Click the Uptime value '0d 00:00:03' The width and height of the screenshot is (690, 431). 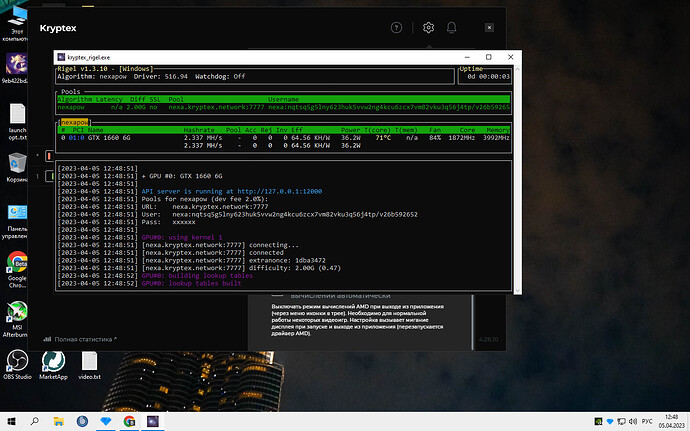coord(488,77)
